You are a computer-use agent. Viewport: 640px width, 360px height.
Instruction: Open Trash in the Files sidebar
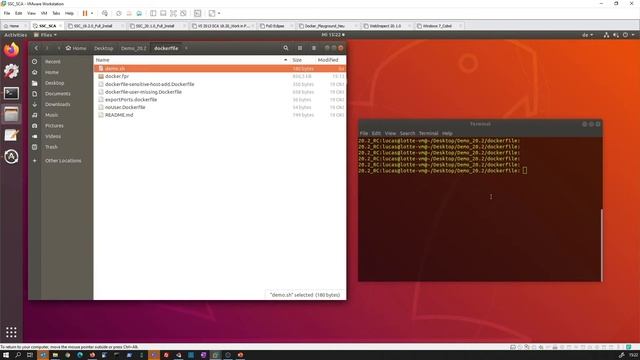pos(51,147)
